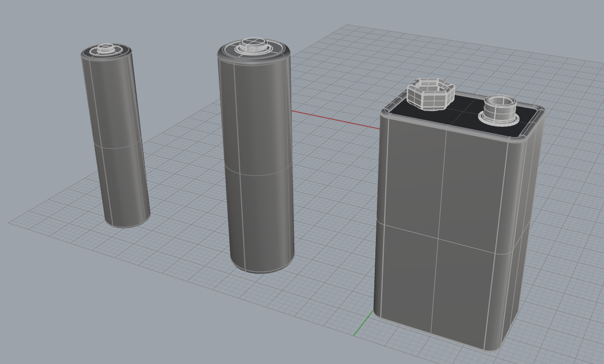604x364 pixels.
Task: Pick the hexagonal terminal on the 9V battery
Action: point(431,94)
